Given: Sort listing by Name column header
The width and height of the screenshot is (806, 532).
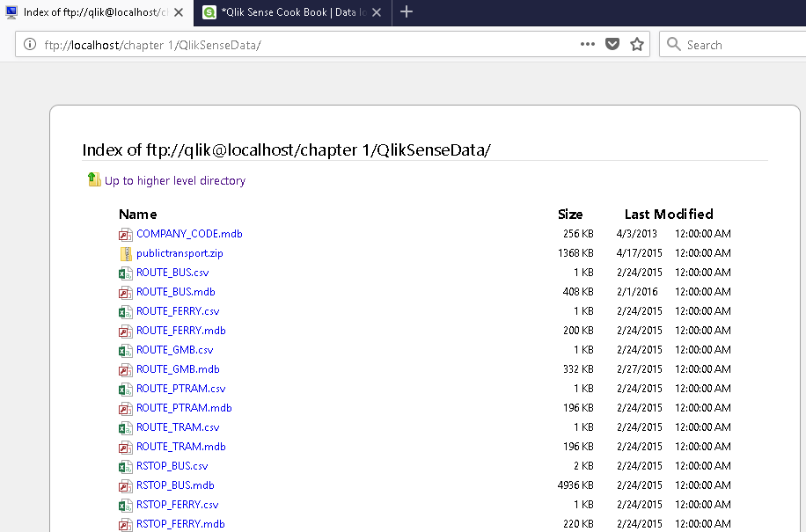Looking at the screenshot, I should (x=138, y=215).
